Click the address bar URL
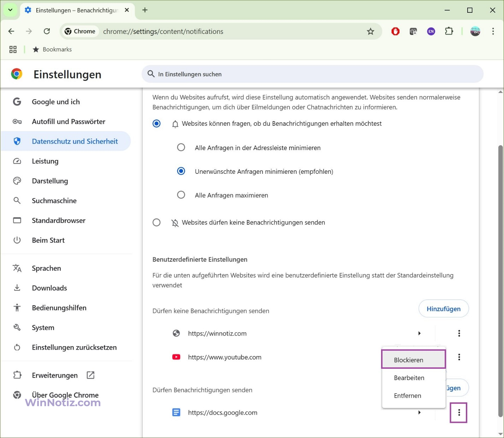 pyautogui.click(x=163, y=31)
